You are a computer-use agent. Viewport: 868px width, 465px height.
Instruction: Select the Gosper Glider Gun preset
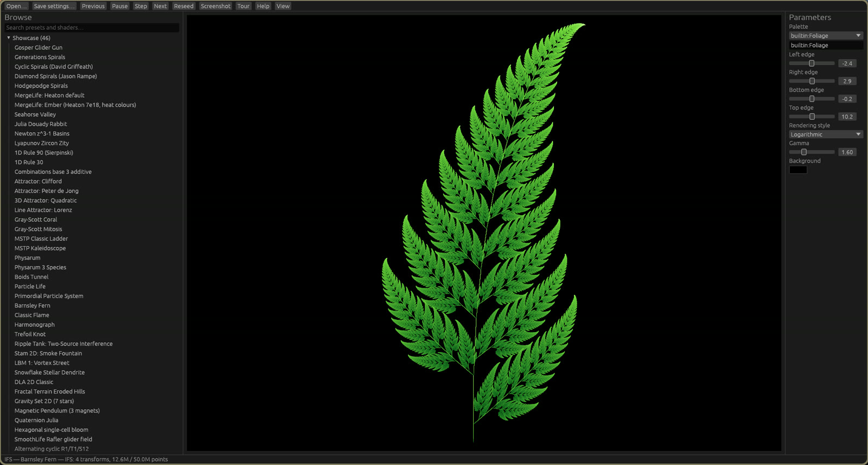pos(39,48)
